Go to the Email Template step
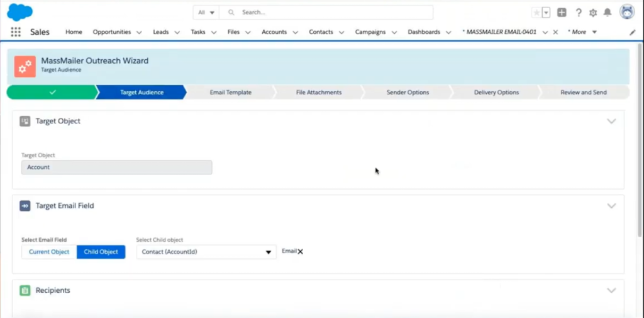The image size is (644, 318). (x=230, y=92)
